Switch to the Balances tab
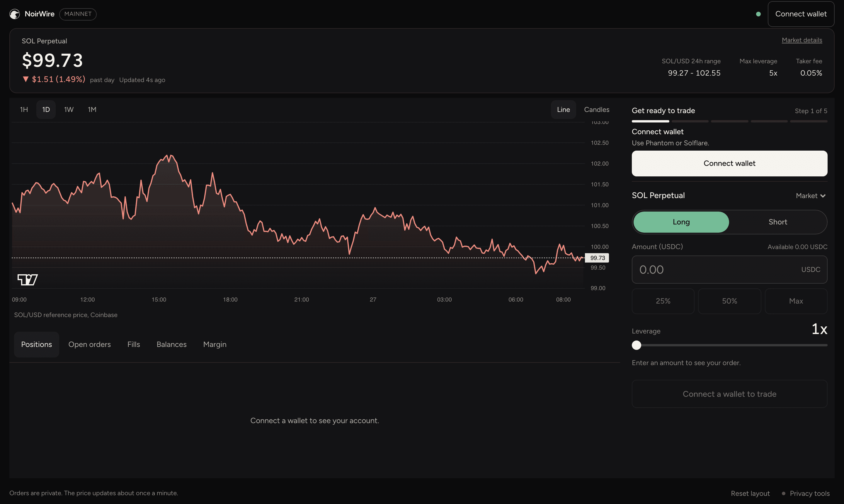Viewport: 844px width, 504px height. (171, 344)
